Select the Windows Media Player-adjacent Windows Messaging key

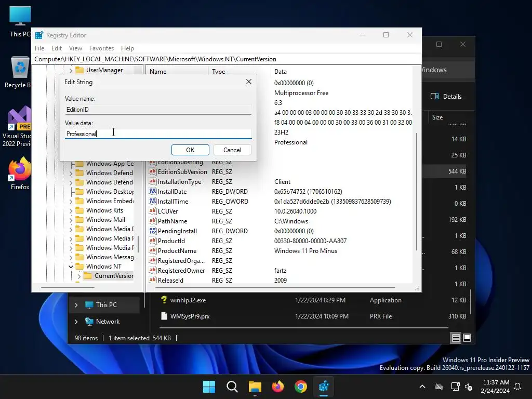click(x=110, y=257)
